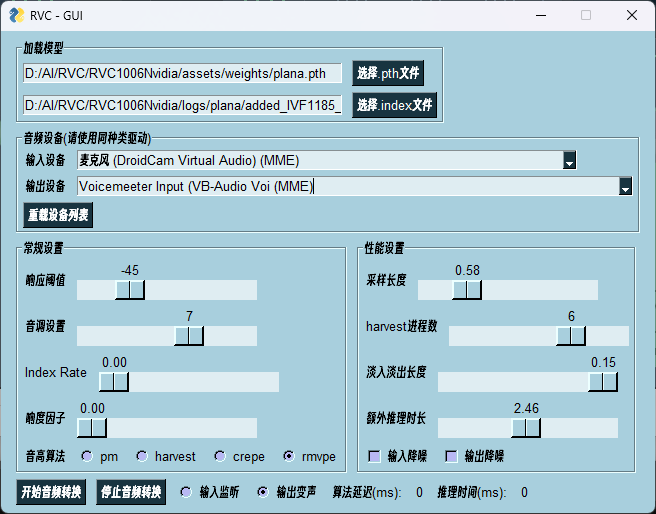Screen dimensions: 656x514
Task: Click the 采样长度 slider handle
Action: tap(467, 290)
